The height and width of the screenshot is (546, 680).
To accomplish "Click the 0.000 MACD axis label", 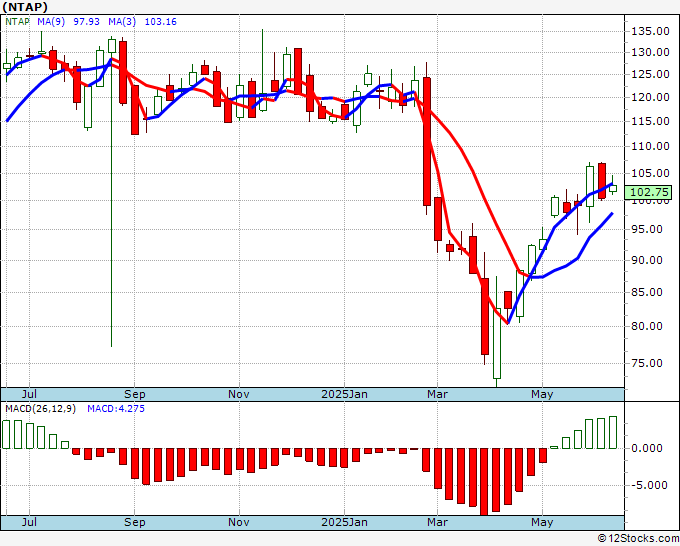I will coord(647,448).
